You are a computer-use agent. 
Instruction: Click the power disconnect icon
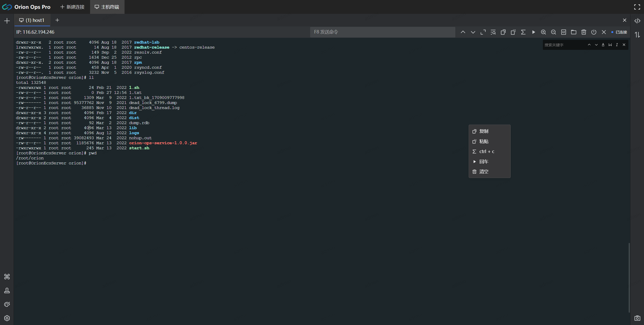594,32
